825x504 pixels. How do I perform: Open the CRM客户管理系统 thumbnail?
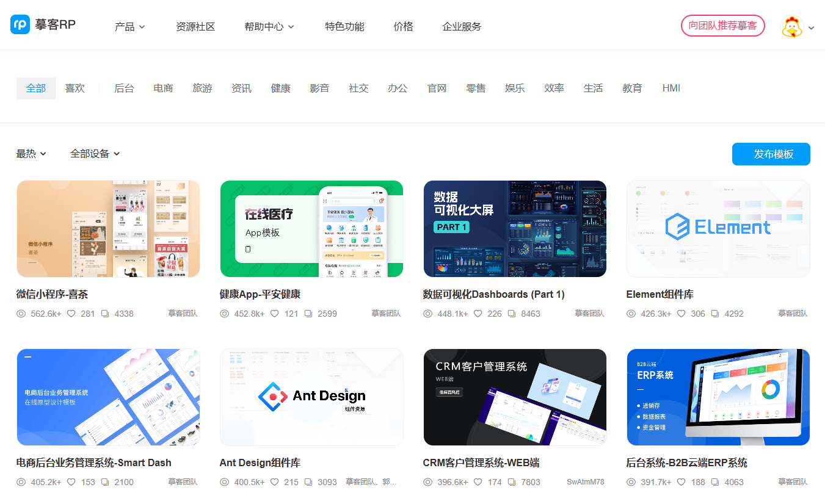click(x=515, y=397)
